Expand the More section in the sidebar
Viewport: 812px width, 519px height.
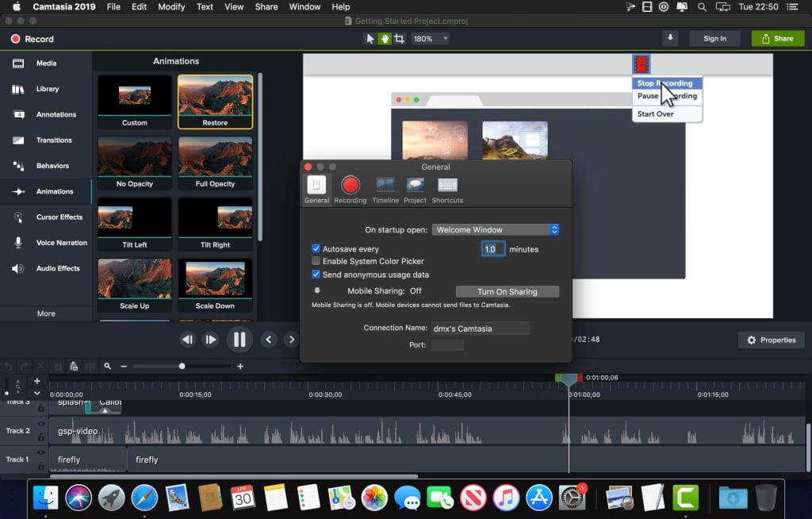pos(47,313)
